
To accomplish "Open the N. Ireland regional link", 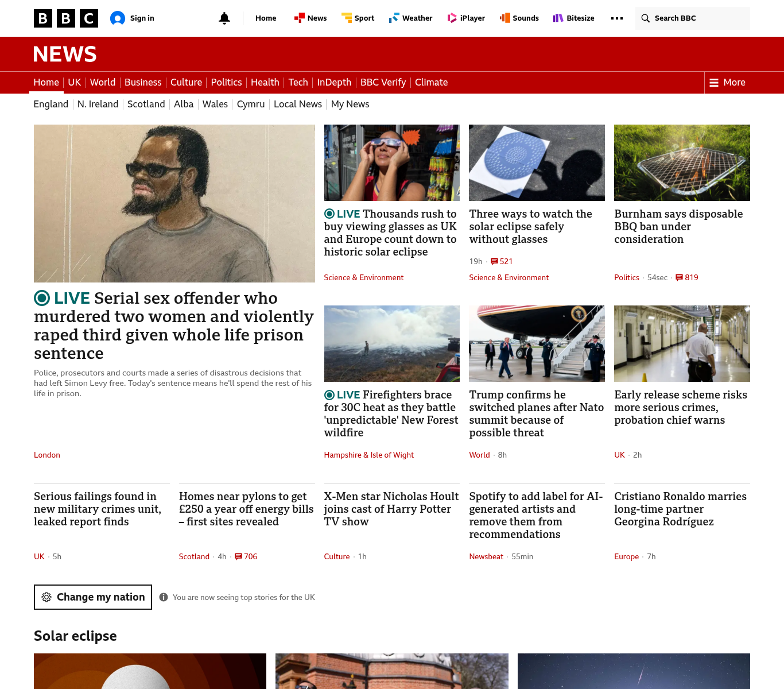I will coord(98,104).
